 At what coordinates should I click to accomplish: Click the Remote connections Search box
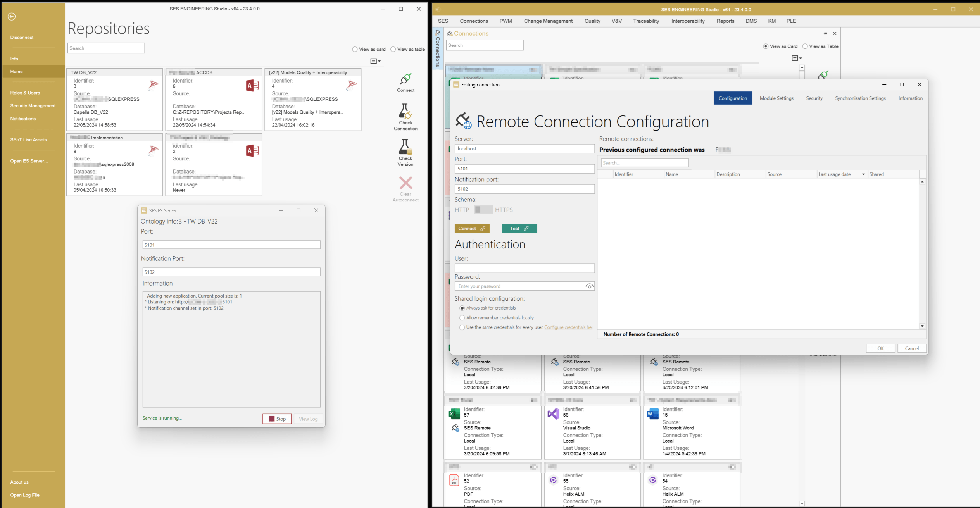pyautogui.click(x=645, y=163)
